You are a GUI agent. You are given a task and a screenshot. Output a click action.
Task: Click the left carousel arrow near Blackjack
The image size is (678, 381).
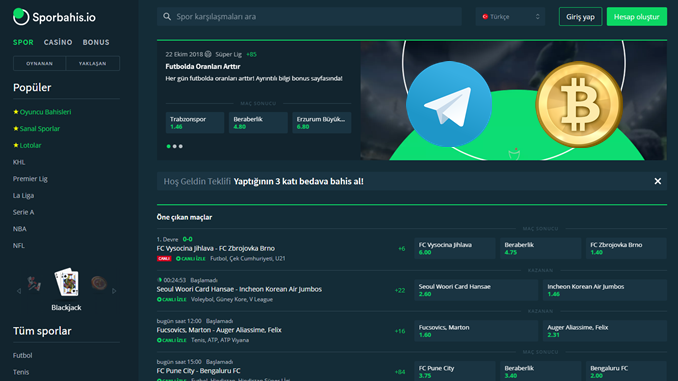19,291
